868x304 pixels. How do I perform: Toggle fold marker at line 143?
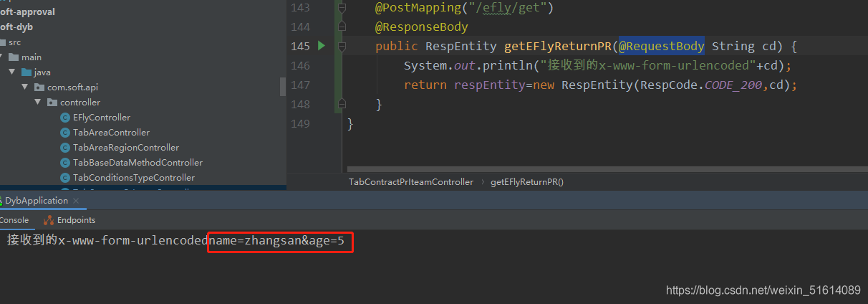(x=342, y=8)
